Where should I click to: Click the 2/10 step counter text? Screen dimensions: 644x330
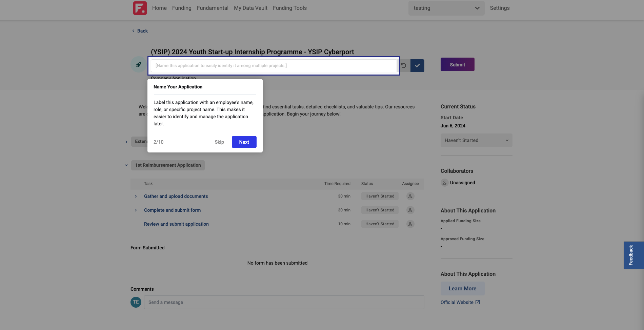tap(158, 142)
